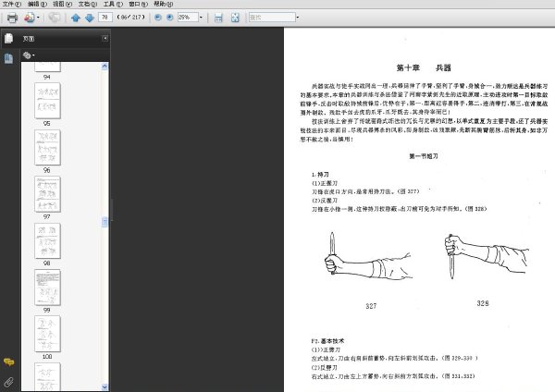Viewport: 555px width, 392px height.
Task: Select page thumbnail labeled 99
Action: 47,288
